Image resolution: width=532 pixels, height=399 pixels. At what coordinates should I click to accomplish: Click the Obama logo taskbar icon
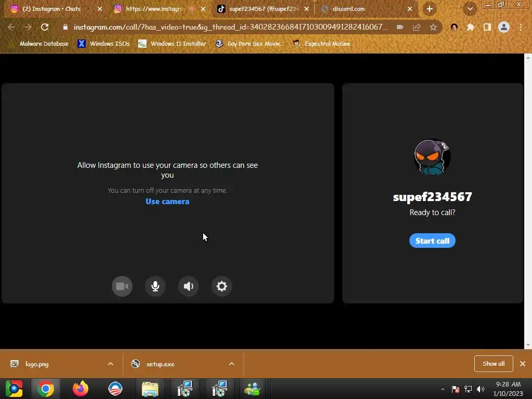115,389
